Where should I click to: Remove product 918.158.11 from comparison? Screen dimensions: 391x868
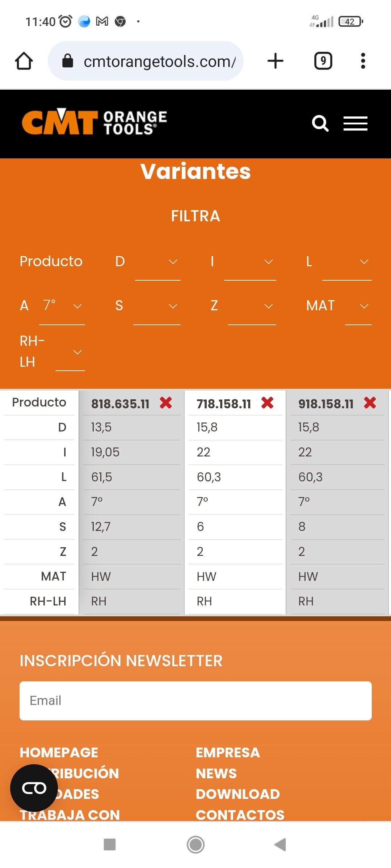tap(370, 403)
